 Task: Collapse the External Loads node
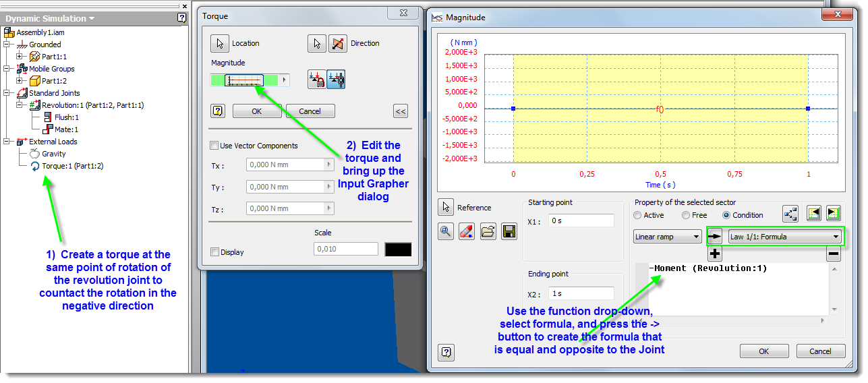tap(7, 142)
